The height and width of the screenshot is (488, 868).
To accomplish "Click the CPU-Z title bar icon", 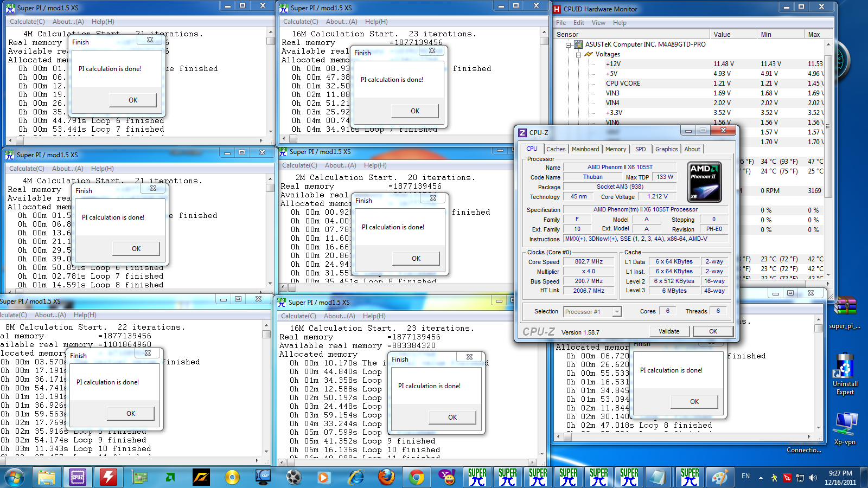I will [x=522, y=132].
